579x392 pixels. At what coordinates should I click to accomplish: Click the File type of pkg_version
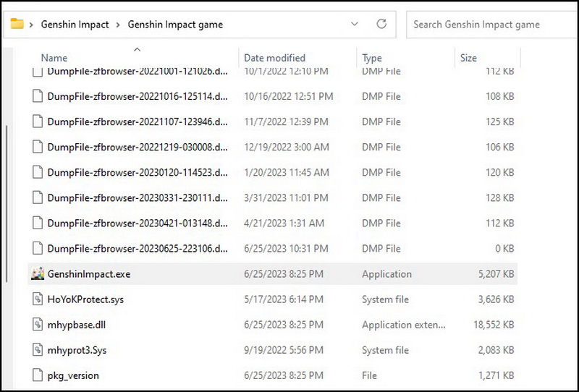click(369, 375)
